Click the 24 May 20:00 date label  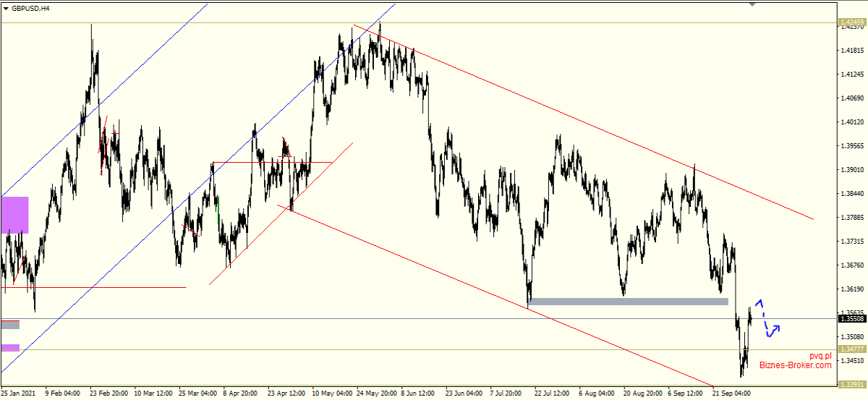pos(377,394)
